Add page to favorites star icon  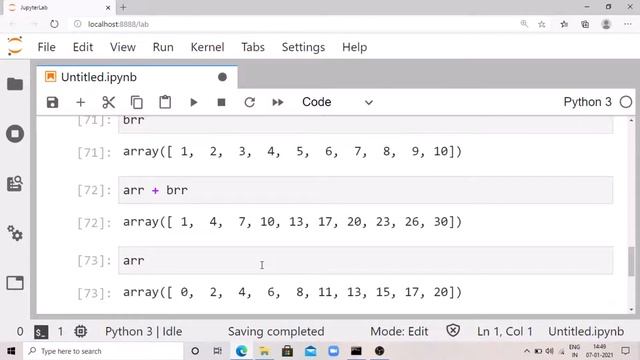[542, 24]
